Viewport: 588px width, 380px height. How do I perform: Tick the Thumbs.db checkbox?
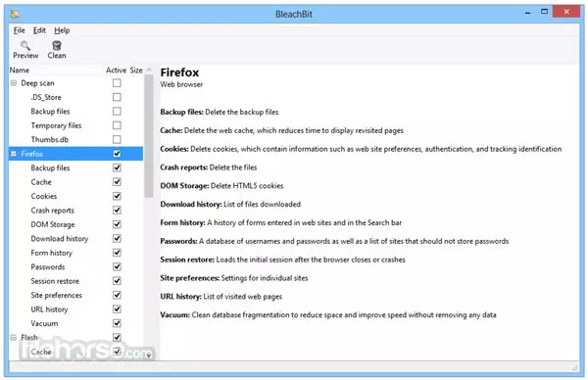(x=117, y=139)
